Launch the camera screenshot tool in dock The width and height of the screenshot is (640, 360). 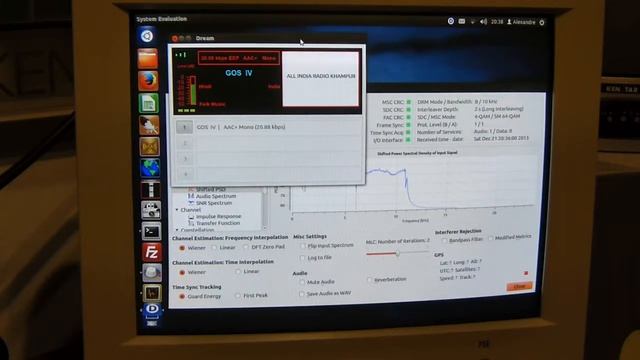[151, 210]
